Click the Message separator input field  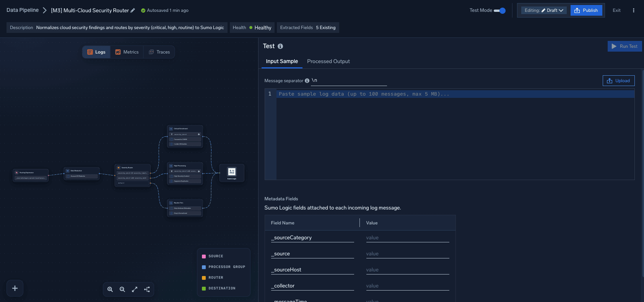pos(349,81)
